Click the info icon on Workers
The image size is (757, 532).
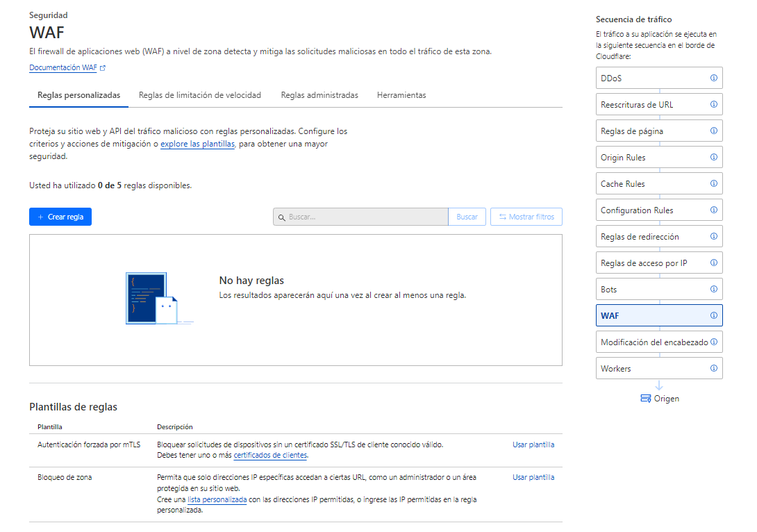(x=713, y=368)
